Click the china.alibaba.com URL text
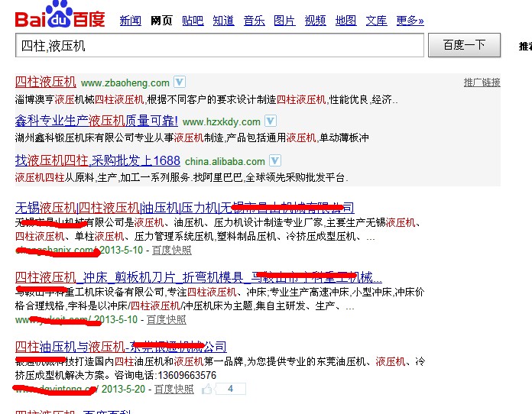The image size is (532, 414). [225, 161]
